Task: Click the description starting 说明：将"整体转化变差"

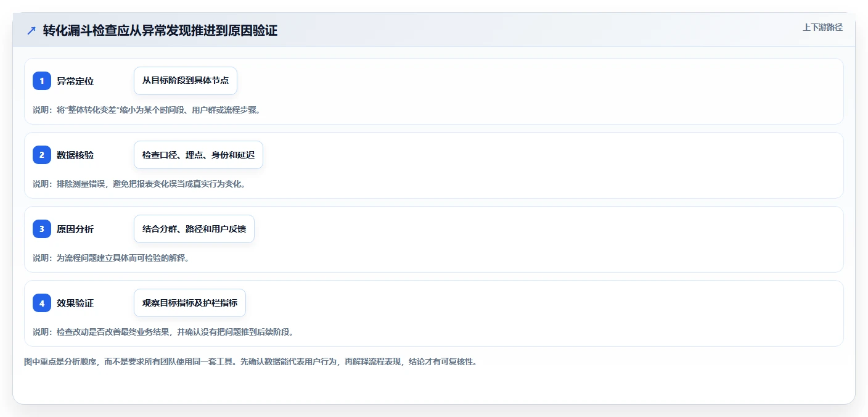Action: tap(147, 110)
